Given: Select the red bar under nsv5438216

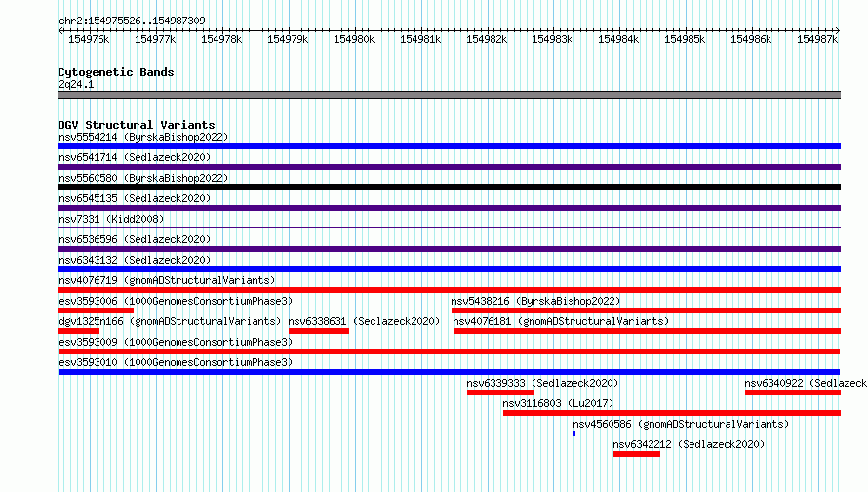Looking at the screenshot, I should point(646,310).
